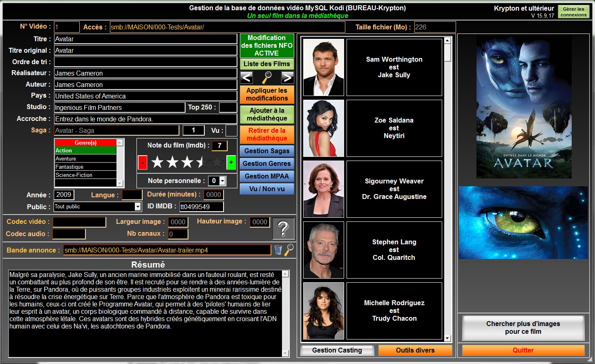Screen dimensions: 595x364
Task: Click Gérer les connexions button
Action: coord(573,12)
